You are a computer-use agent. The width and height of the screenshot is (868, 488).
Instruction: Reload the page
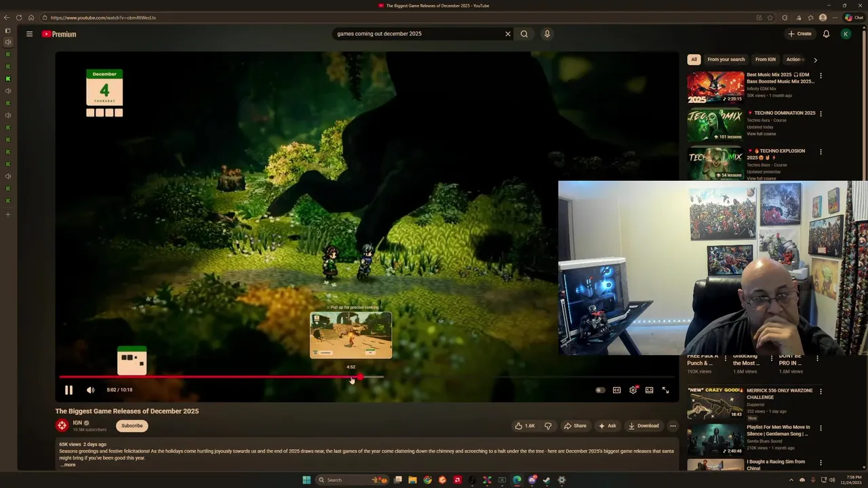19,18
